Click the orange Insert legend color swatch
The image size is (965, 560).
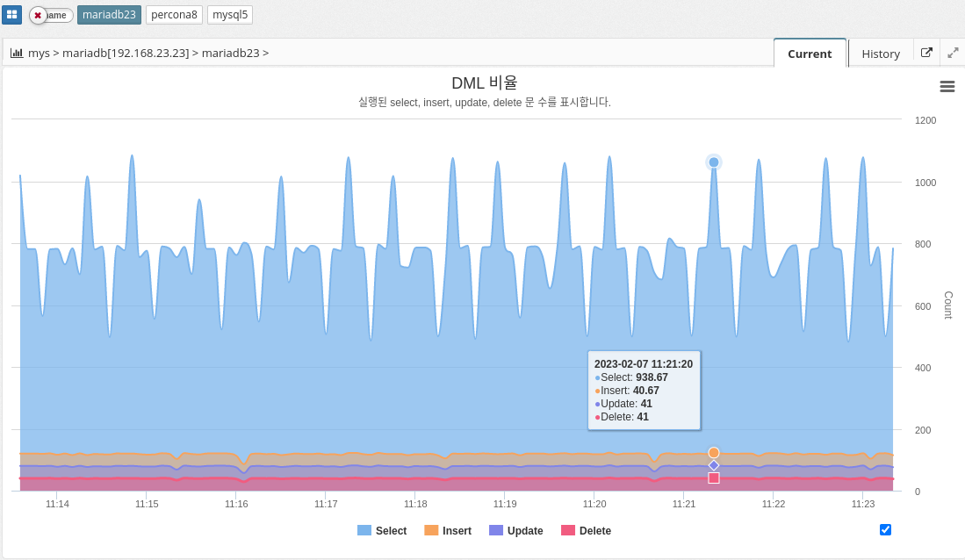point(431,530)
